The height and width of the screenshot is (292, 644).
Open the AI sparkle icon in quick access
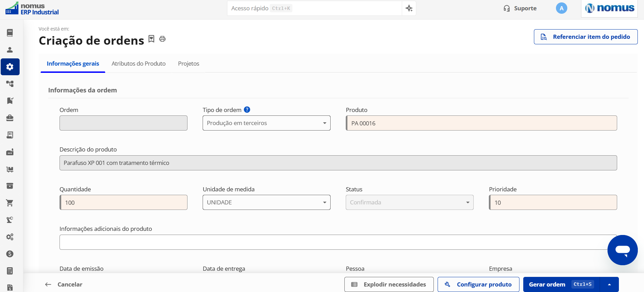(409, 8)
